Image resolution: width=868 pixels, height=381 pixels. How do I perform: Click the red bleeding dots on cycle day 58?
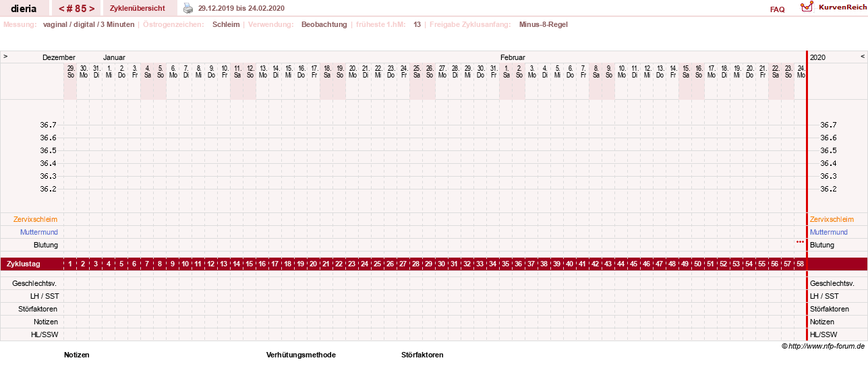801,241
